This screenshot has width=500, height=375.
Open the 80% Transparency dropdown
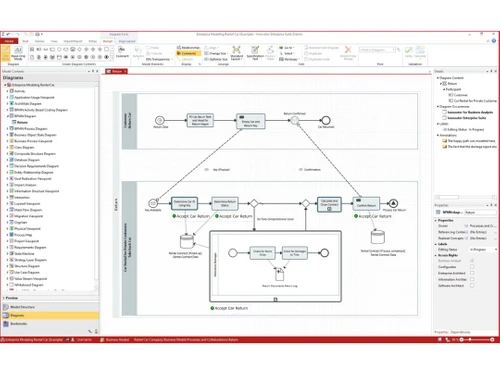tap(159, 59)
